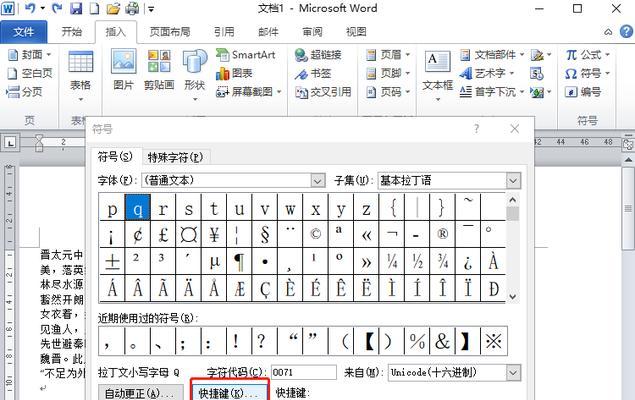The height and width of the screenshot is (400, 635).
Task: Switch to the 特殊字符(P) tab in dialog
Action: click(x=175, y=157)
